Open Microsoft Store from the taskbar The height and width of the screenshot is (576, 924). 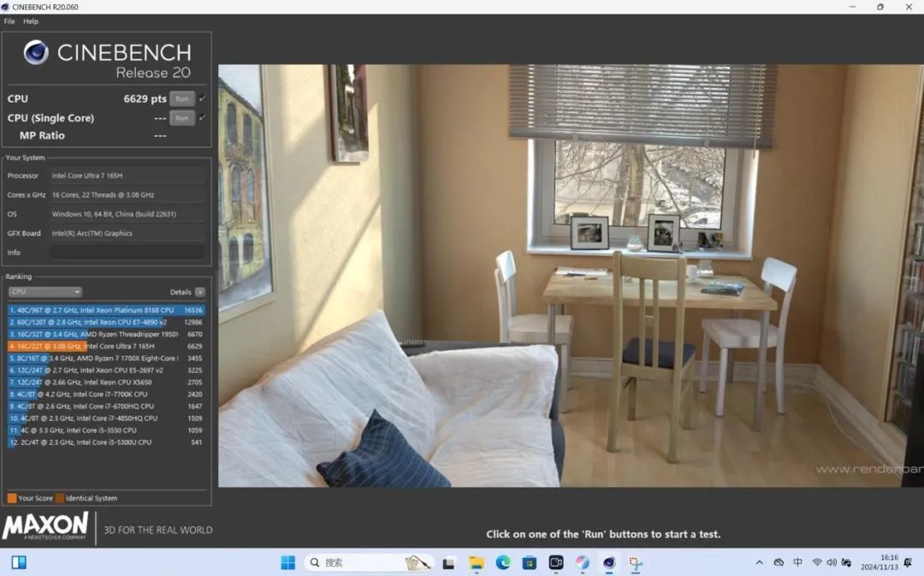(530, 563)
